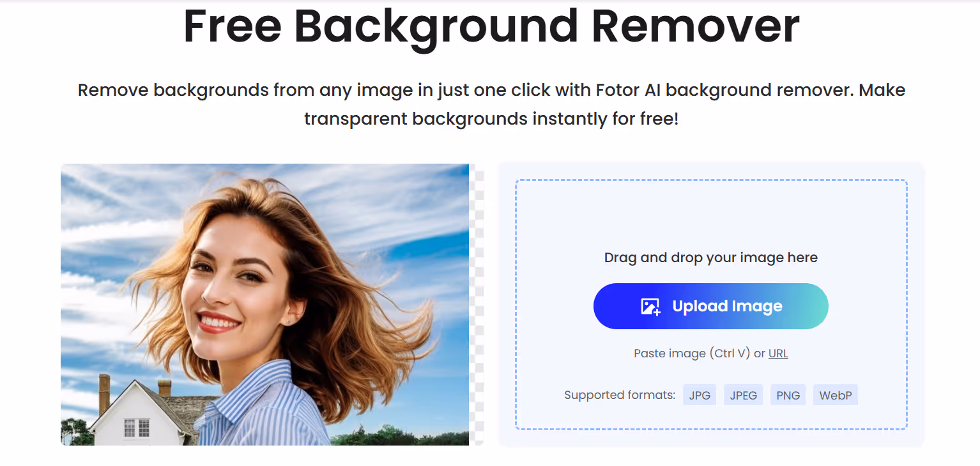Select the JPG format badge
Viewport: 980px width, 466px height.
699,394
